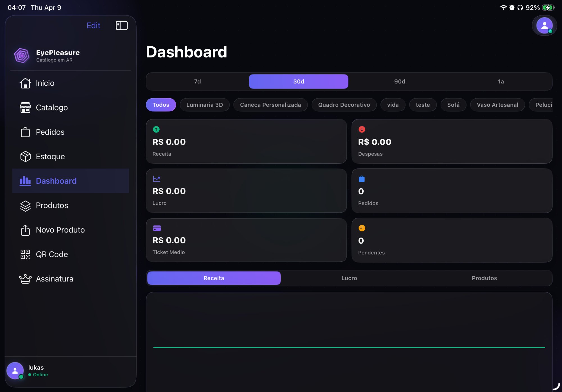
Task: Tap the battery status icon
Action: pos(548,8)
